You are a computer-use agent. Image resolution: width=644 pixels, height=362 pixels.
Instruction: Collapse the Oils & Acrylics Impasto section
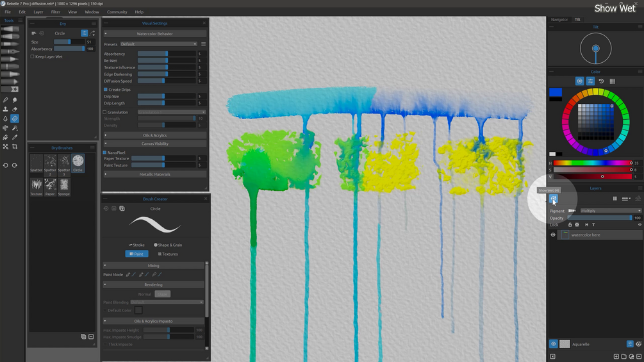pyautogui.click(x=153, y=321)
